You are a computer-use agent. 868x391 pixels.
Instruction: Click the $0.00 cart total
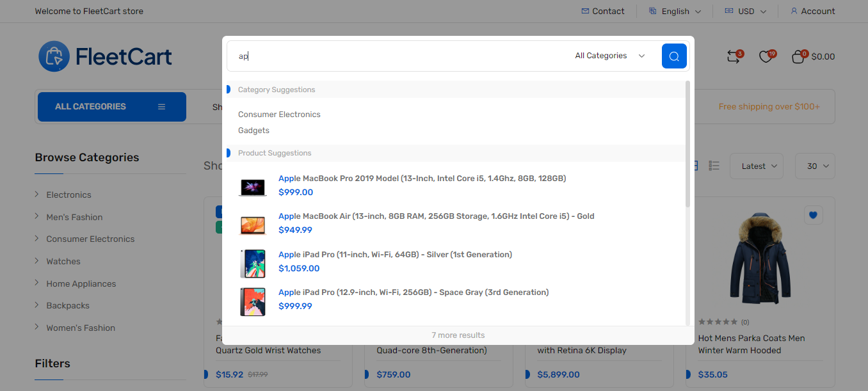[x=823, y=56]
